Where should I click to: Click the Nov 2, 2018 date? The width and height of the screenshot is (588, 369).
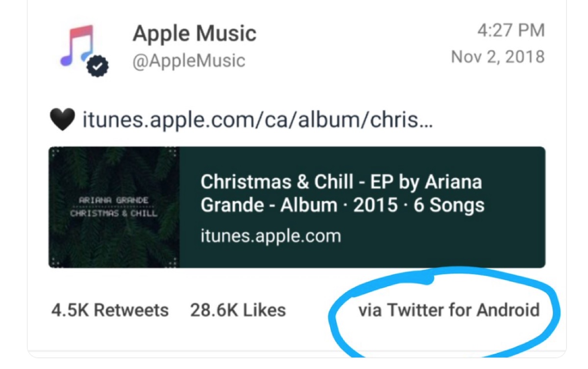click(498, 57)
